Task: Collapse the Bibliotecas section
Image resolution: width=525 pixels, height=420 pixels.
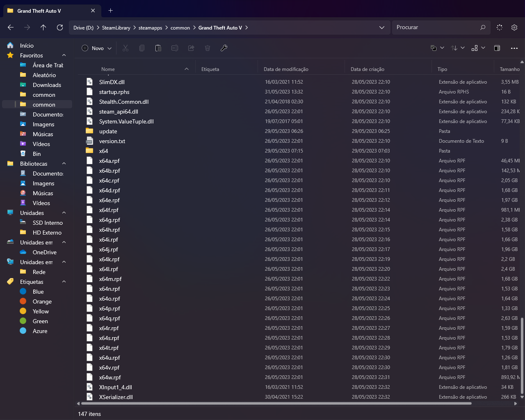Action: (x=64, y=164)
